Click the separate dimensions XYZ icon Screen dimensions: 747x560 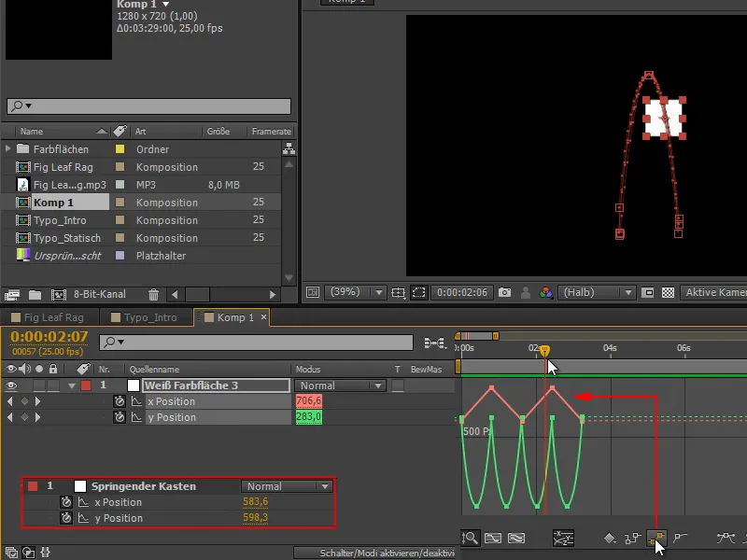pyautogui.click(x=563, y=539)
